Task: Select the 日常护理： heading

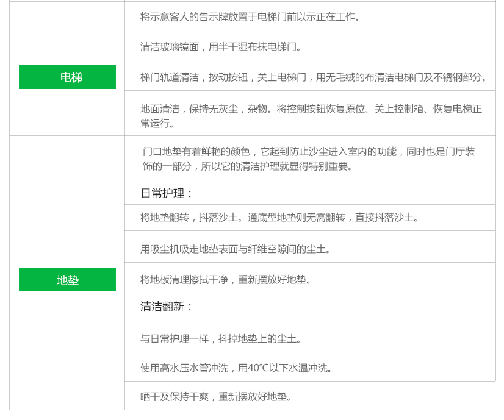Action: pos(167,193)
